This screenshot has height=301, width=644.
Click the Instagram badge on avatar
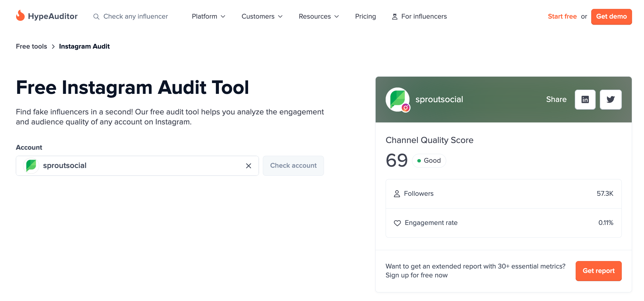pos(406,107)
